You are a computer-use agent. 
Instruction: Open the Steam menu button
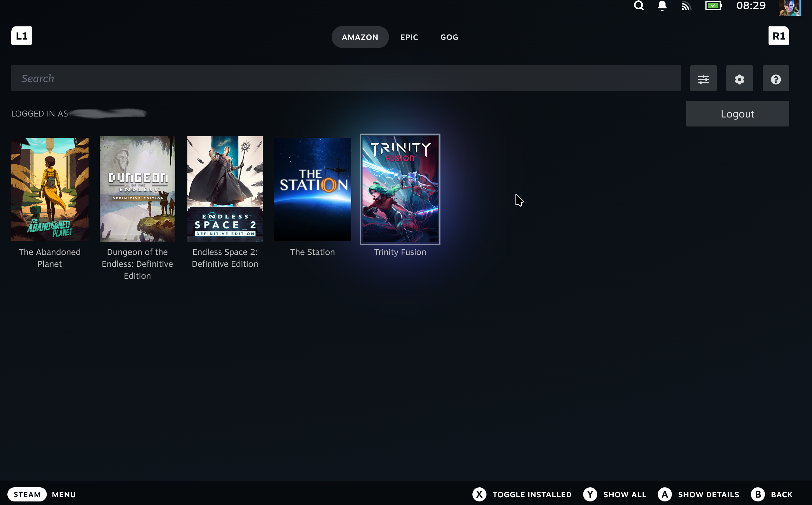pyautogui.click(x=27, y=494)
